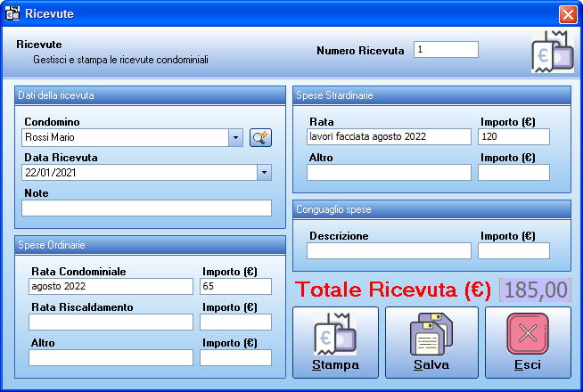The width and height of the screenshot is (583, 392).
Task: Open the Condomino dropdown arrow
Action: [x=235, y=138]
